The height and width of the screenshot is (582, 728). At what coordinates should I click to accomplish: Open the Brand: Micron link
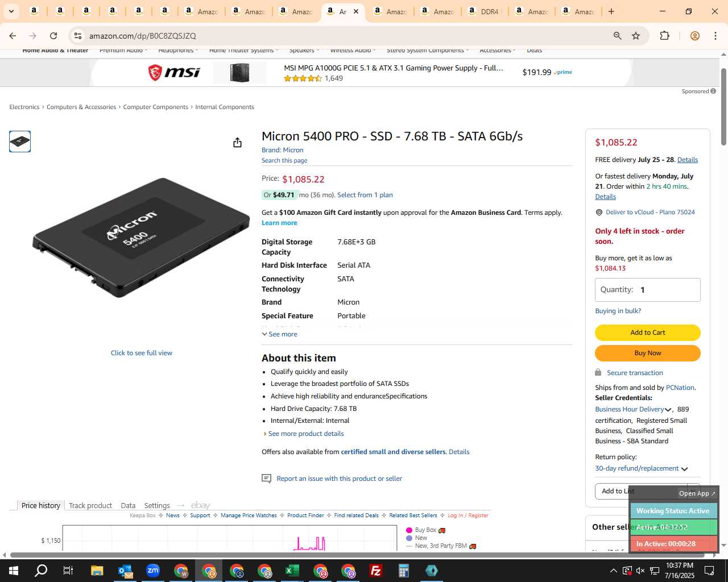pyautogui.click(x=282, y=150)
